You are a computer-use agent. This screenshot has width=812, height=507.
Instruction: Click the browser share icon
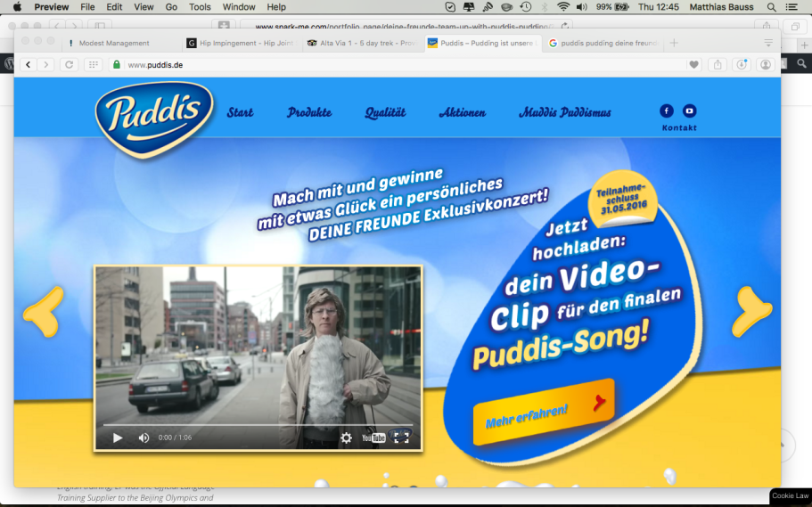tap(718, 64)
